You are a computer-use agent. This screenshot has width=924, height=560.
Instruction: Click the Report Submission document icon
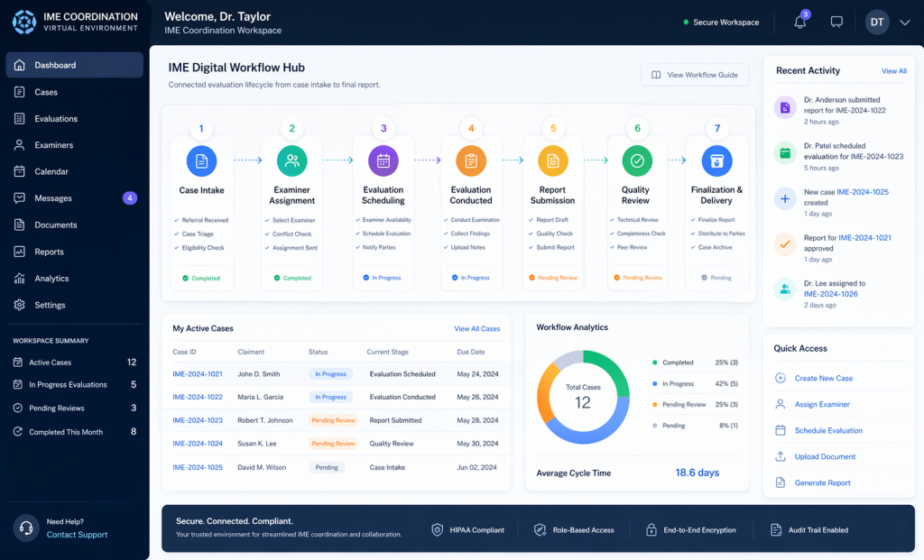click(553, 161)
